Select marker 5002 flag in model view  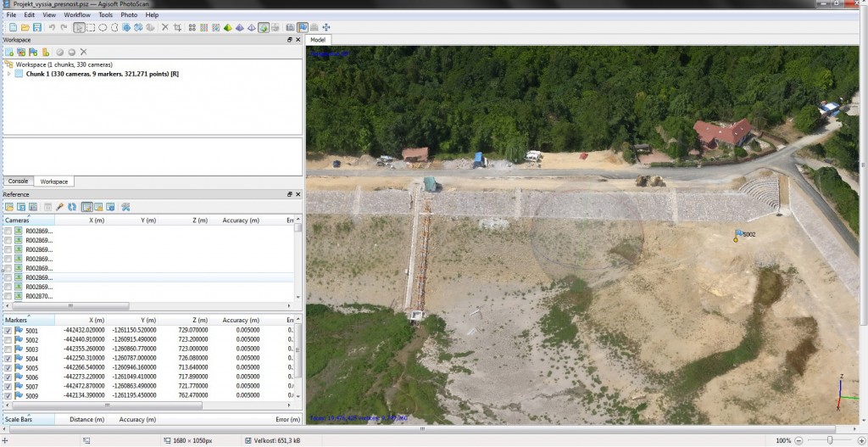738,233
